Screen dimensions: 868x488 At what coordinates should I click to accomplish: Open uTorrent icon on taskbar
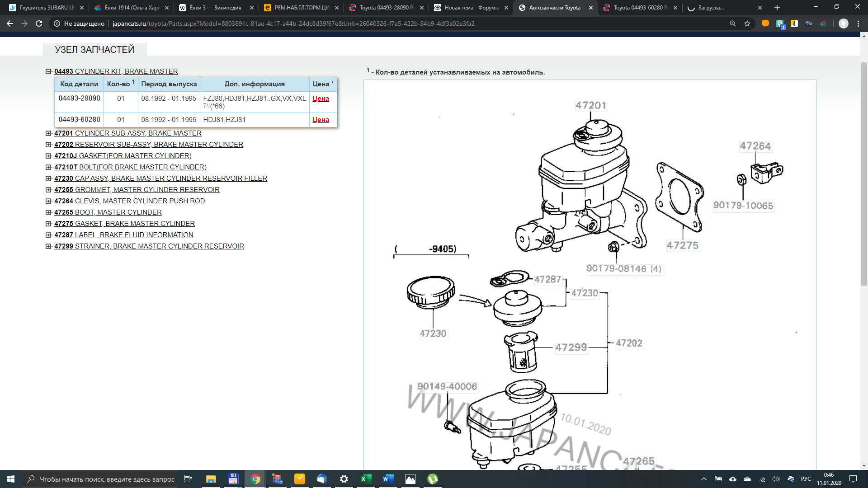coord(433,479)
